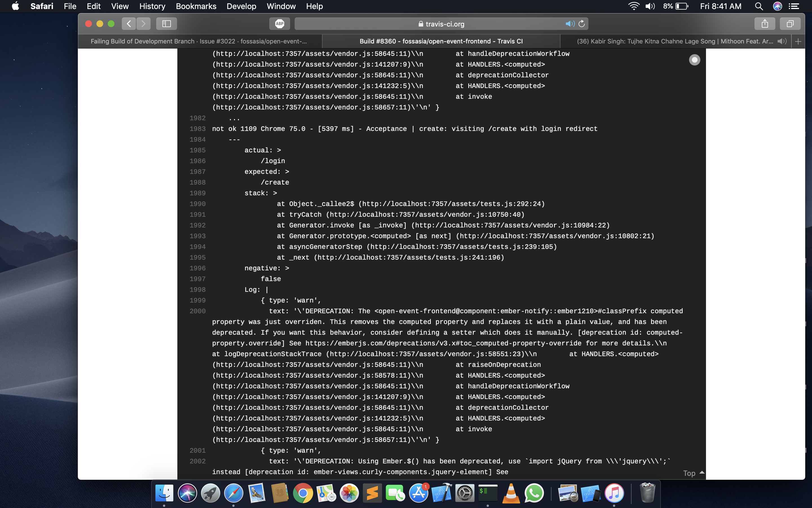Screen dimensions: 812x508
Task: Open iTunes from the Dock
Action: tap(614, 493)
